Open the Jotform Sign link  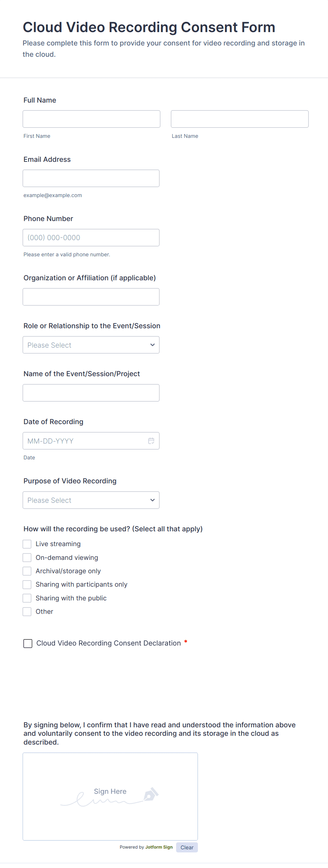coord(159,847)
